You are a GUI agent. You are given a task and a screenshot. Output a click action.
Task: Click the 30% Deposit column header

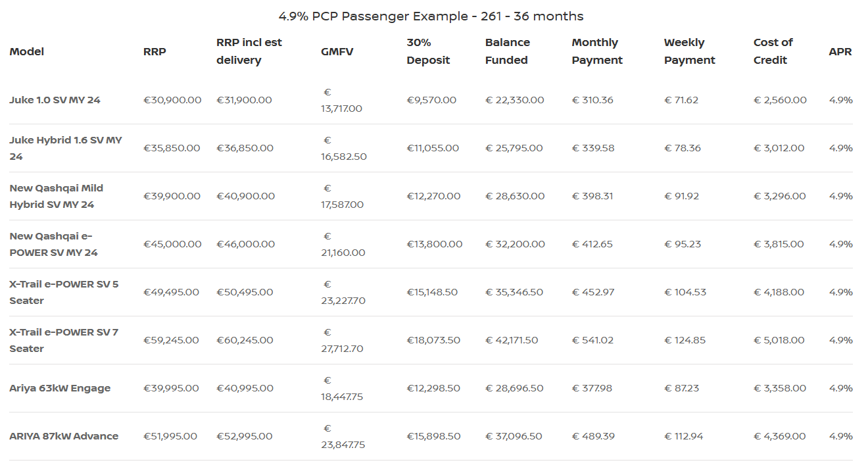click(428, 51)
